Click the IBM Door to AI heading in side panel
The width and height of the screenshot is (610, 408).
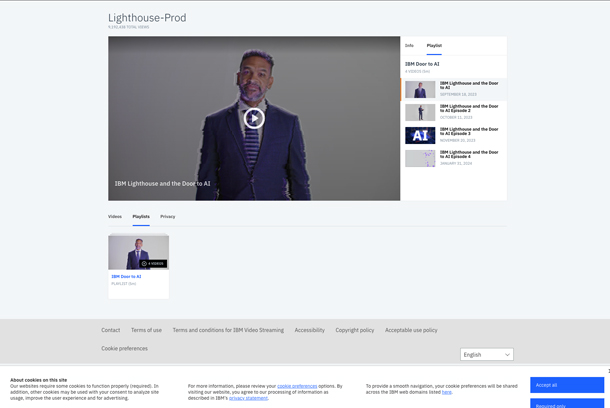click(422, 64)
